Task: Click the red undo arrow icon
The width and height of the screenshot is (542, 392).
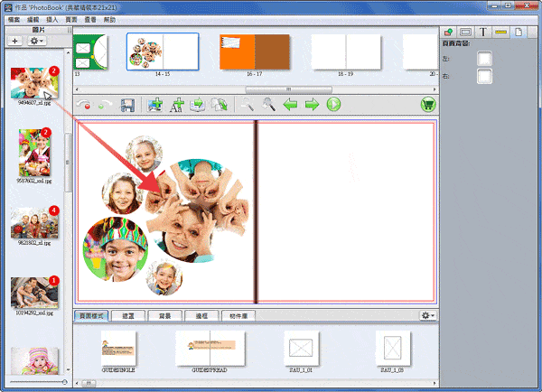Action: (87, 106)
